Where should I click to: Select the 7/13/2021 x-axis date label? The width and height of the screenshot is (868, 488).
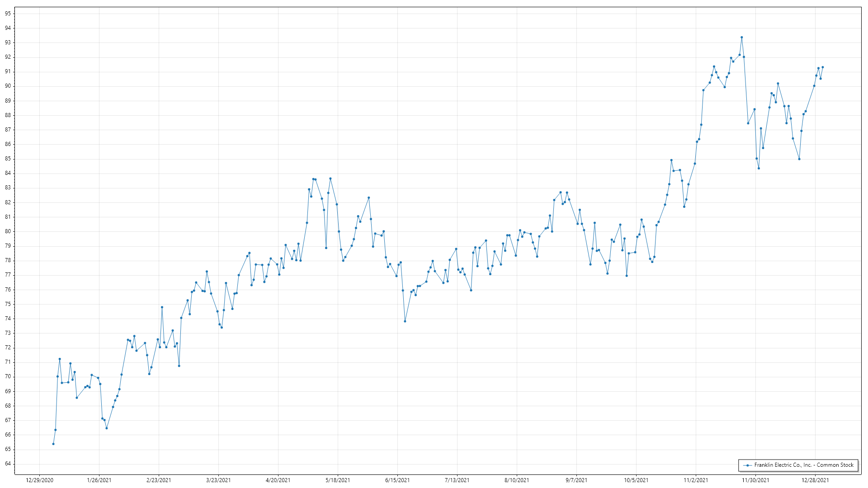(457, 480)
